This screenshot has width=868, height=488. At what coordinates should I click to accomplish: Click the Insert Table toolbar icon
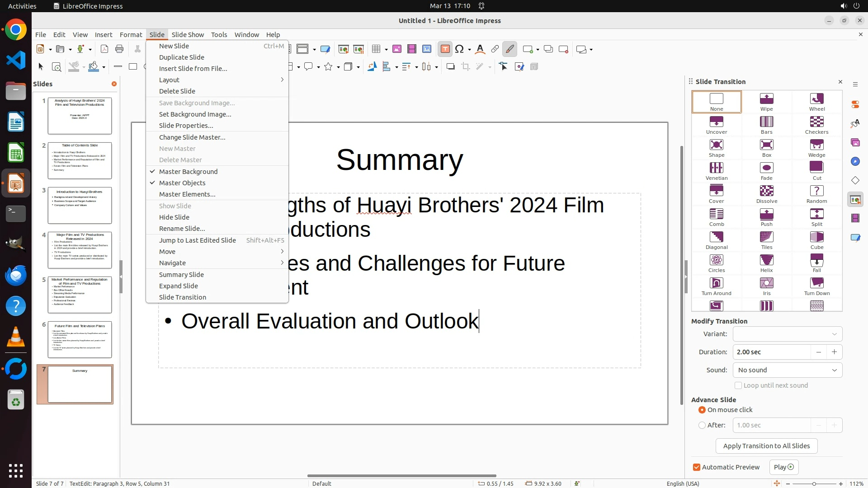tap(376, 49)
